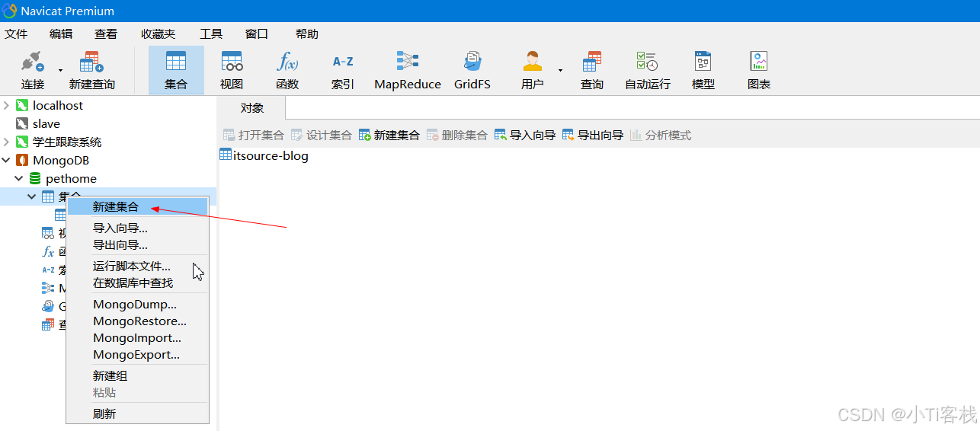
Task: Collapse the pethome database
Action: [19, 178]
